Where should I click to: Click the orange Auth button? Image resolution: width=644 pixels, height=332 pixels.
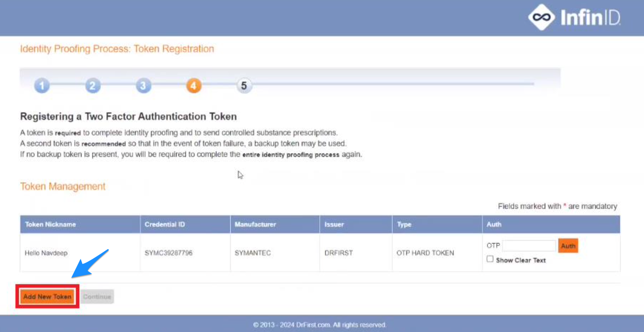tap(568, 245)
